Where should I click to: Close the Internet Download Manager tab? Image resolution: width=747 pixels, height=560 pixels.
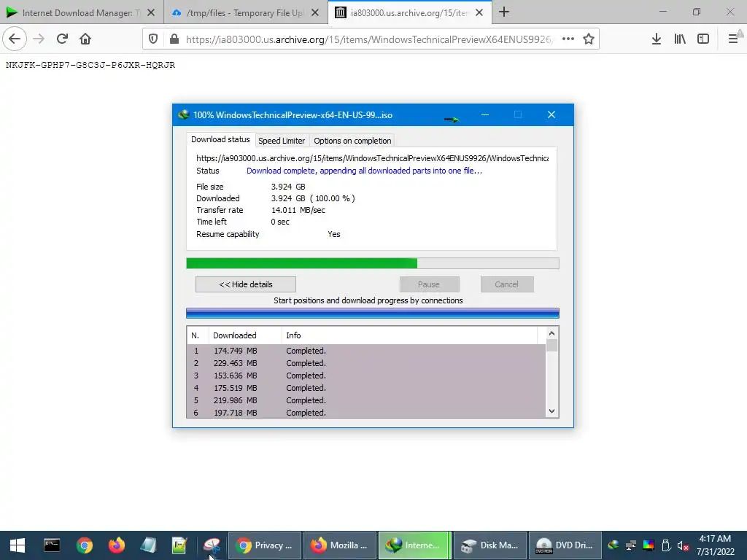tap(150, 13)
